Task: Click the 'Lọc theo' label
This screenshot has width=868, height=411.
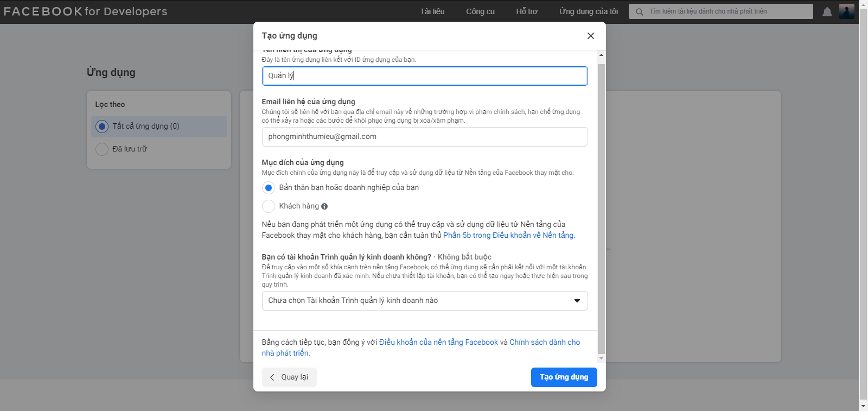Action: (x=110, y=104)
